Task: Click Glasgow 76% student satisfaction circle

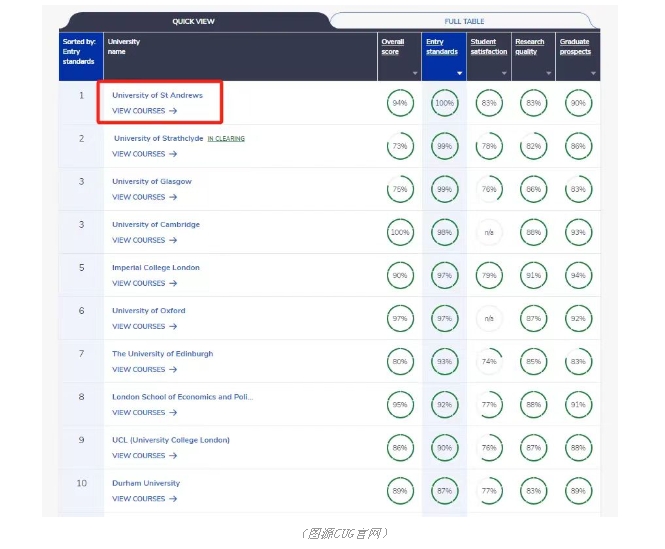Action: tap(489, 189)
